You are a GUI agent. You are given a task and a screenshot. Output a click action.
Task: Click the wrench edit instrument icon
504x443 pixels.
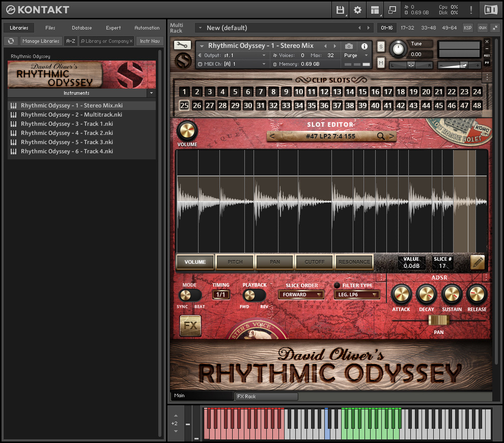183,45
